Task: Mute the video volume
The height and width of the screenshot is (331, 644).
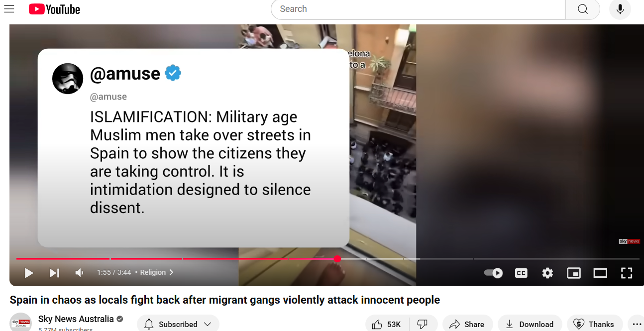Action: (x=80, y=273)
